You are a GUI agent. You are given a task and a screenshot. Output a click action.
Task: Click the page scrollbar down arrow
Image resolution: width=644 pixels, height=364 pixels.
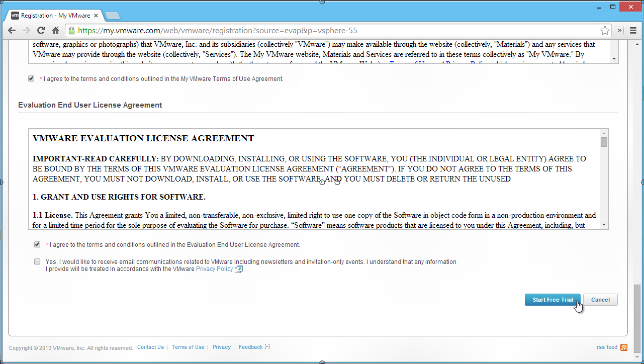pyautogui.click(x=637, y=358)
